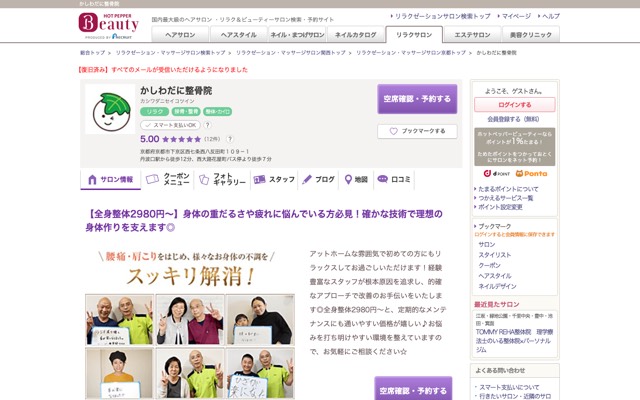Click 会員登録する (無料) link

tap(513, 119)
